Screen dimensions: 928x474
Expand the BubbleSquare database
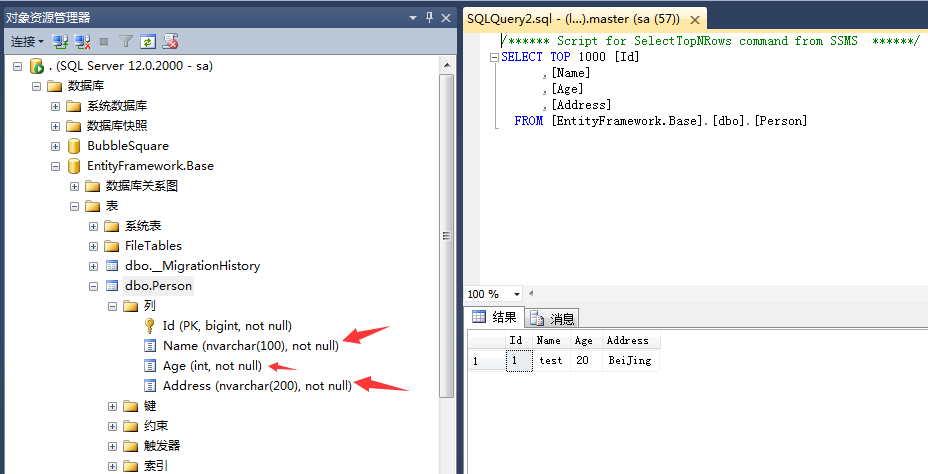(55, 146)
